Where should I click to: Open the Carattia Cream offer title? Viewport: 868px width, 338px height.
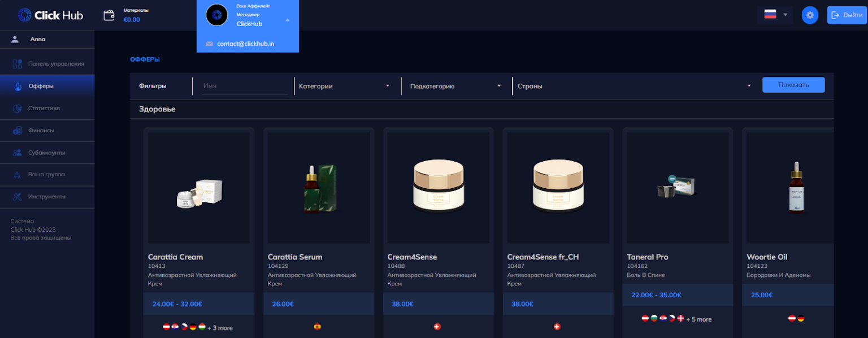pyautogui.click(x=175, y=257)
